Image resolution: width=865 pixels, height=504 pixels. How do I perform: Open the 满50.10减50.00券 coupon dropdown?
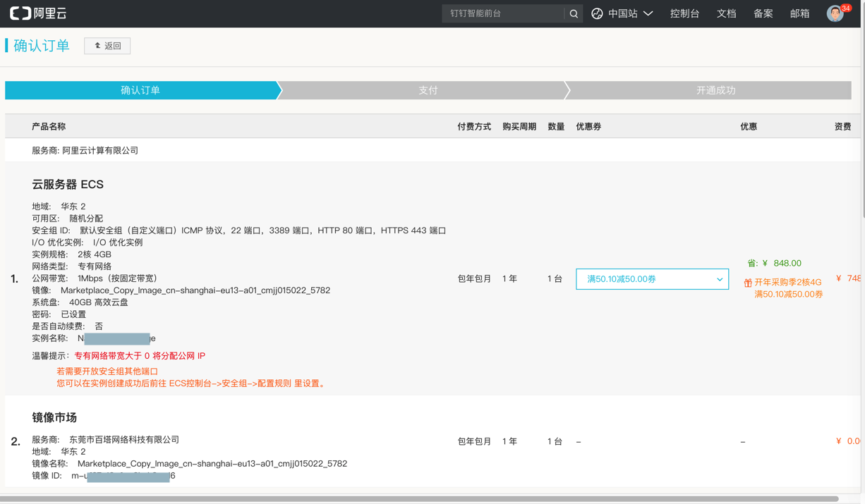[x=652, y=279]
